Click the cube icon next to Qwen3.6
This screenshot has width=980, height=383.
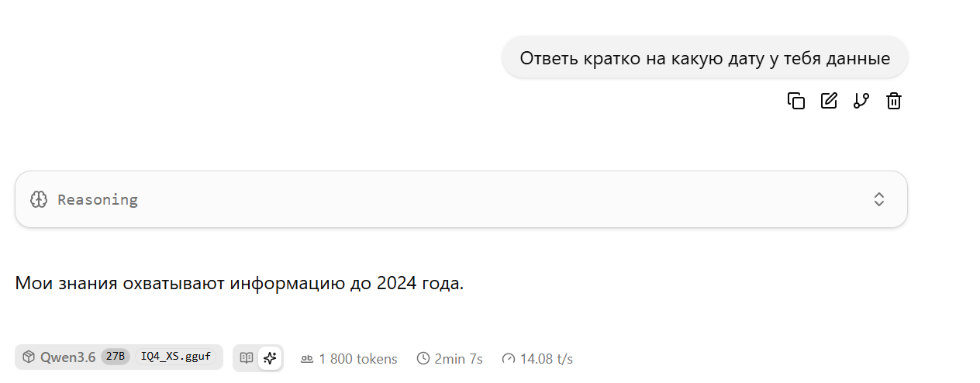(x=28, y=357)
